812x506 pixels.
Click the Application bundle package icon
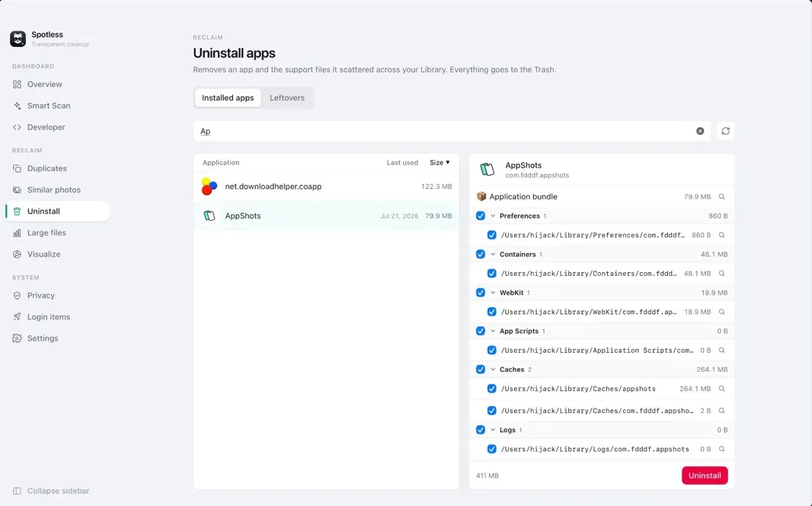pyautogui.click(x=481, y=197)
